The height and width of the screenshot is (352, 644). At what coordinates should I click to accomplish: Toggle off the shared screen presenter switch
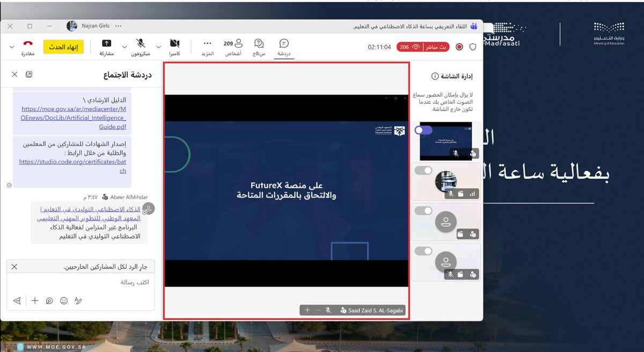click(423, 130)
